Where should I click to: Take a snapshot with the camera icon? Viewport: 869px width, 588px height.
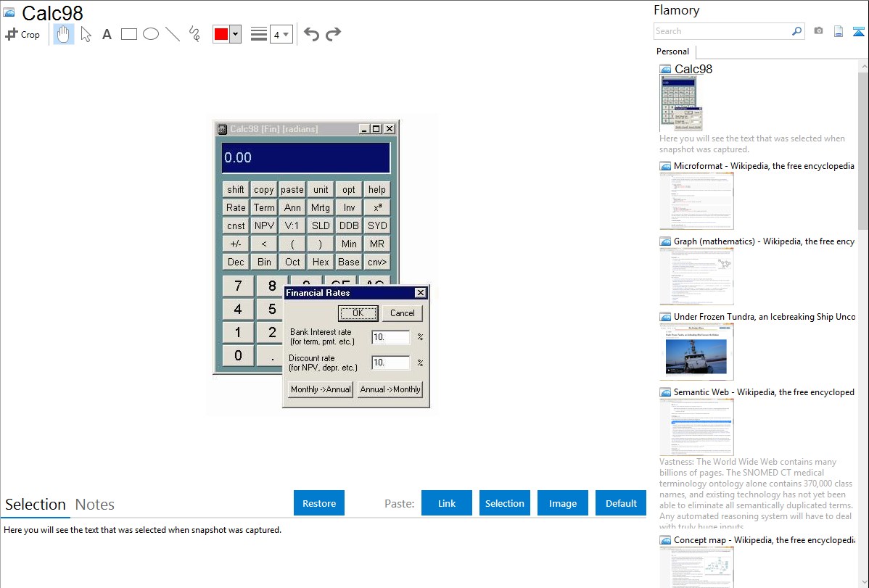click(x=818, y=31)
